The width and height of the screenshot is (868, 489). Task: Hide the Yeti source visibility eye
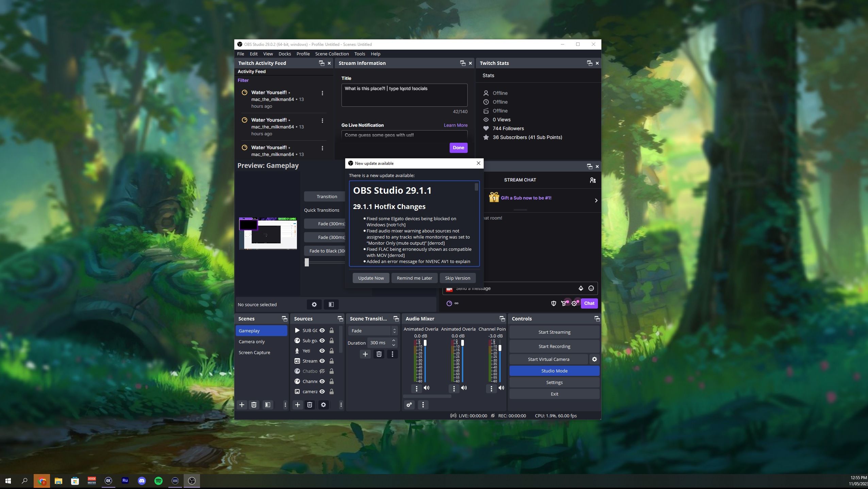322,351
